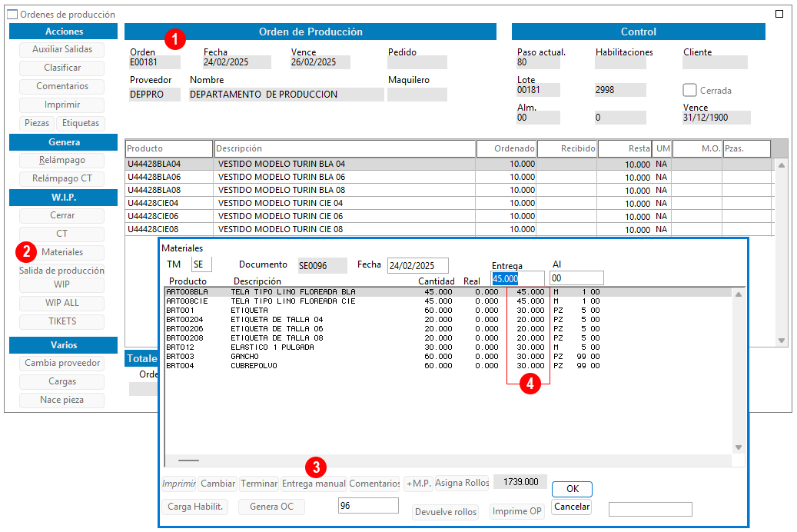This screenshot has width=797, height=532.
Task: Click the Asigna Rollos button
Action: tap(462, 483)
